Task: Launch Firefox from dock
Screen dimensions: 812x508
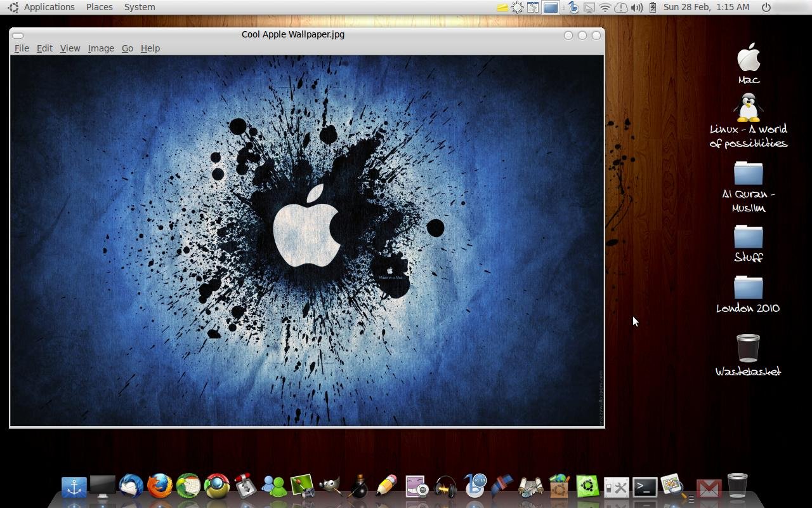Action: pyautogui.click(x=160, y=486)
